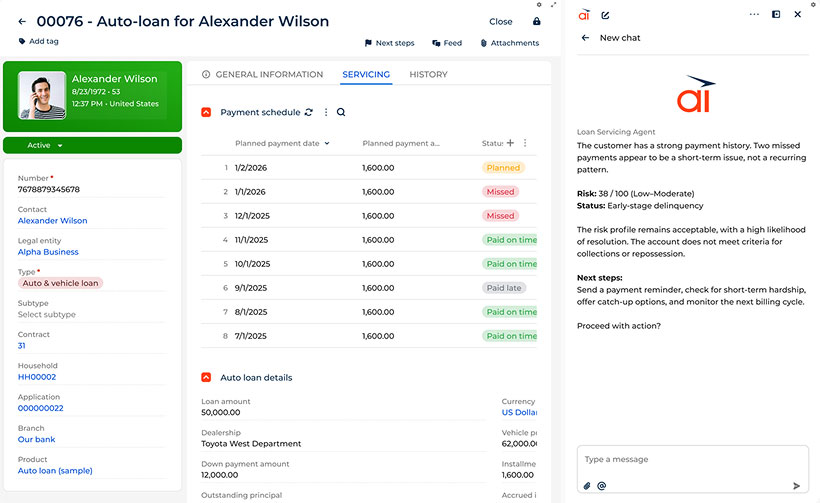Collapse the Payment schedule section
This screenshot has height=503, width=820.
point(206,113)
